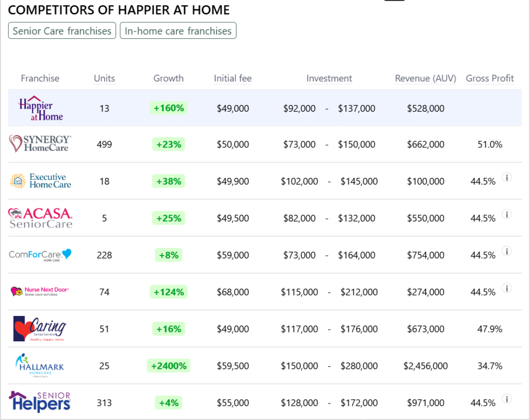Show gross profit info for ComForCare
The height and width of the screenshot is (420, 530).
coord(506,251)
